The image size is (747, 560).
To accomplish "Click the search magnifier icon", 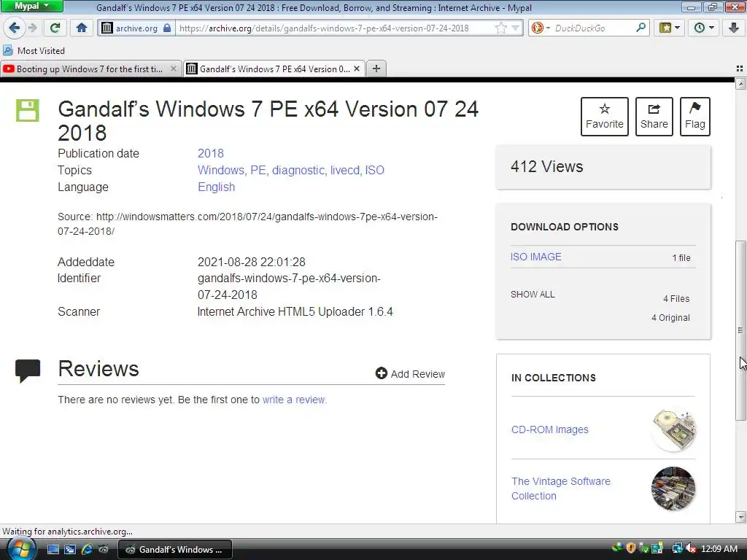I will click(x=640, y=28).
